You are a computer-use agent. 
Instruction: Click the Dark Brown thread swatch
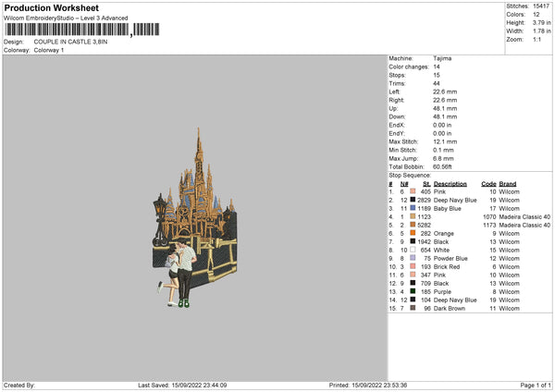(412, 308)
